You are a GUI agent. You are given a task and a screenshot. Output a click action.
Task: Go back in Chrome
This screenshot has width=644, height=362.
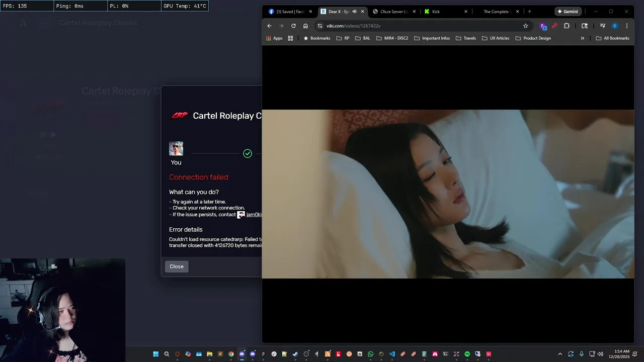269,26
